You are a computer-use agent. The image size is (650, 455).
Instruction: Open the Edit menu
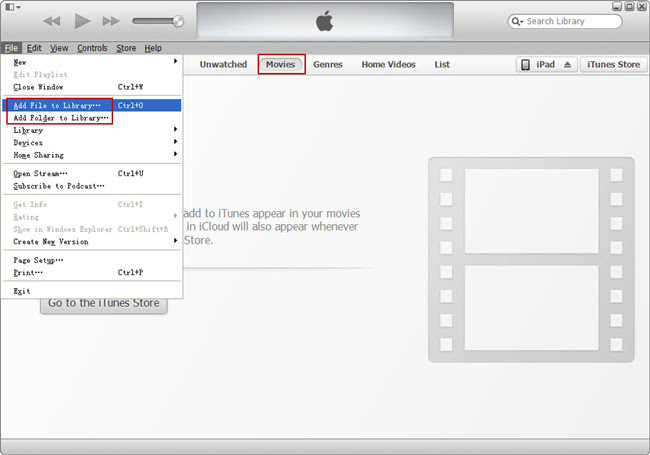click(x=34, y=48)
